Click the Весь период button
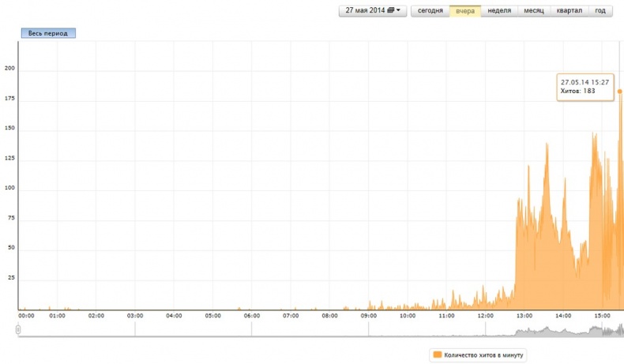This screenshot has height=364, width=624. [x=48, y=33]
